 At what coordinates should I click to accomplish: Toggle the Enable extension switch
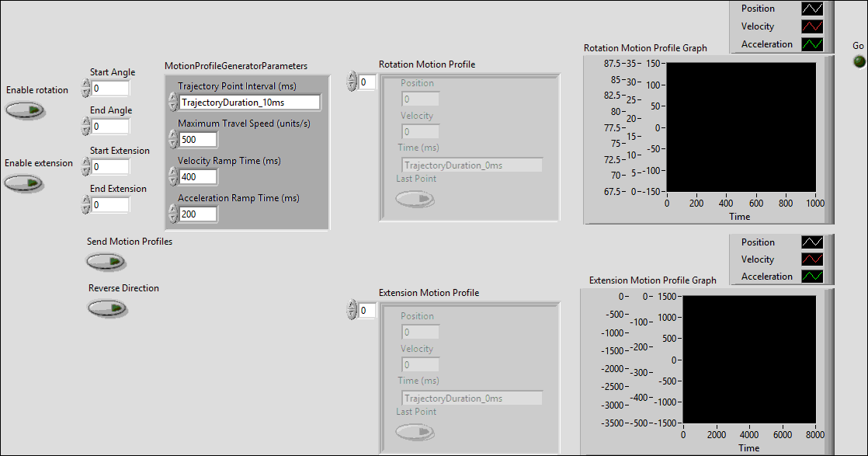[25, 183]
